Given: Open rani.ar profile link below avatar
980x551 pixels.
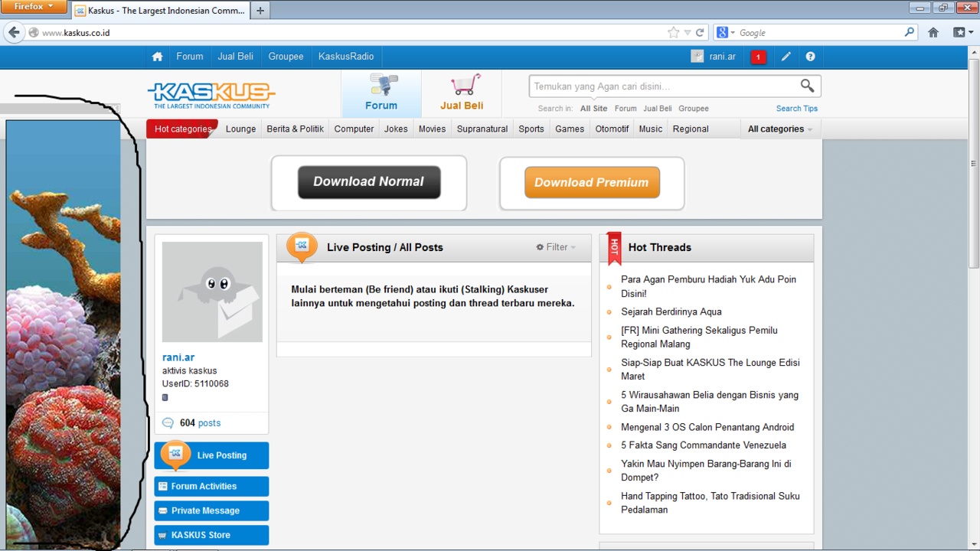Looking at the screenshot, I should pos(178,357).
